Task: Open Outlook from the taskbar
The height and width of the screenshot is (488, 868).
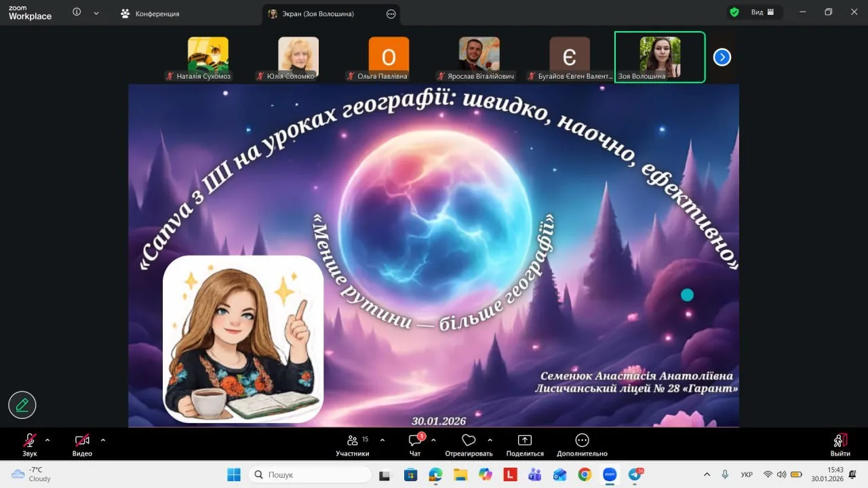Action: click(559, 474)
